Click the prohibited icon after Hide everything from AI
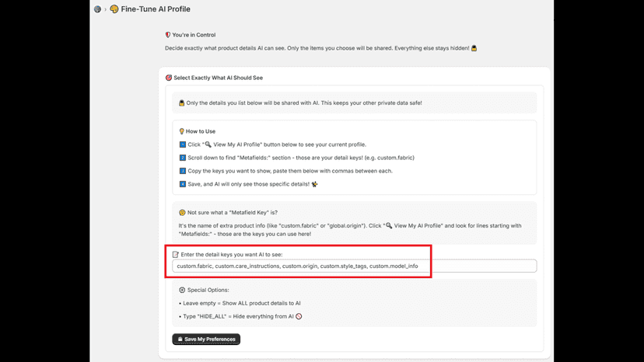644x362 pixels. (299, 316)
